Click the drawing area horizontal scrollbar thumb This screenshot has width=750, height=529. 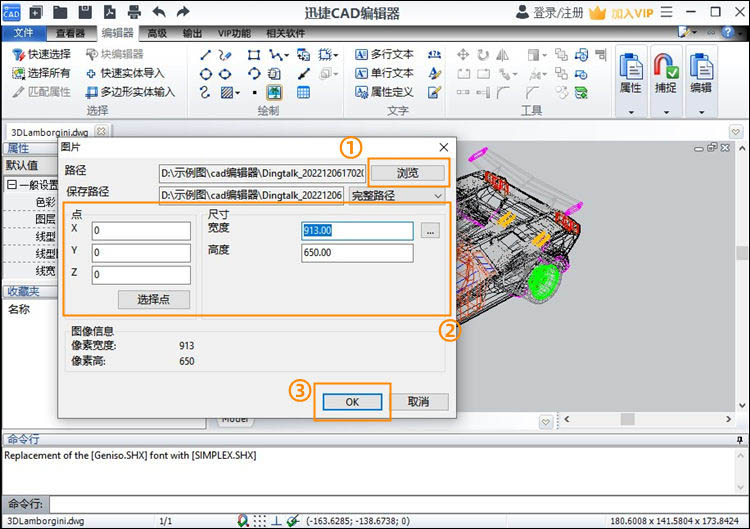pos(628,419)
